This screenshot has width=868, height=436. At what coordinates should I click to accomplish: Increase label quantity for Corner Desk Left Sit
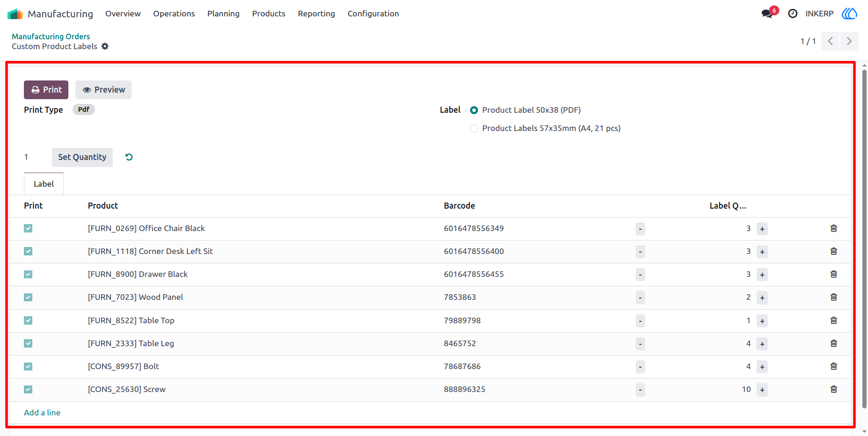pyautogui.click(x=762, y=252)
